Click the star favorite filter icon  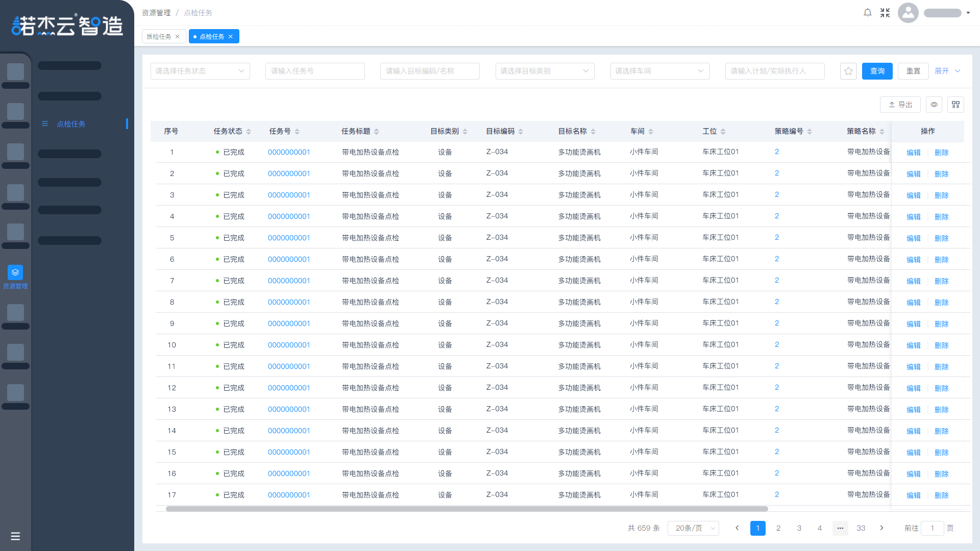tap(848, 71)
